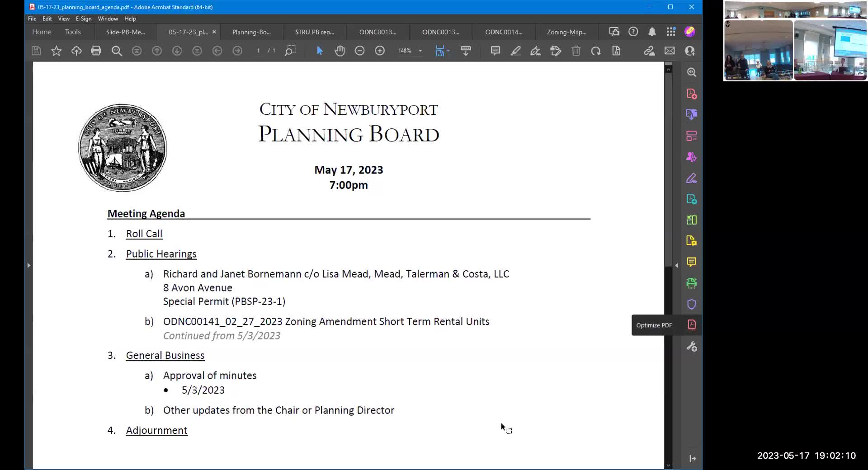The image size is (868, 470).
Task: Switch to the STRU PB rep... tab
Action: click(315, 32)
